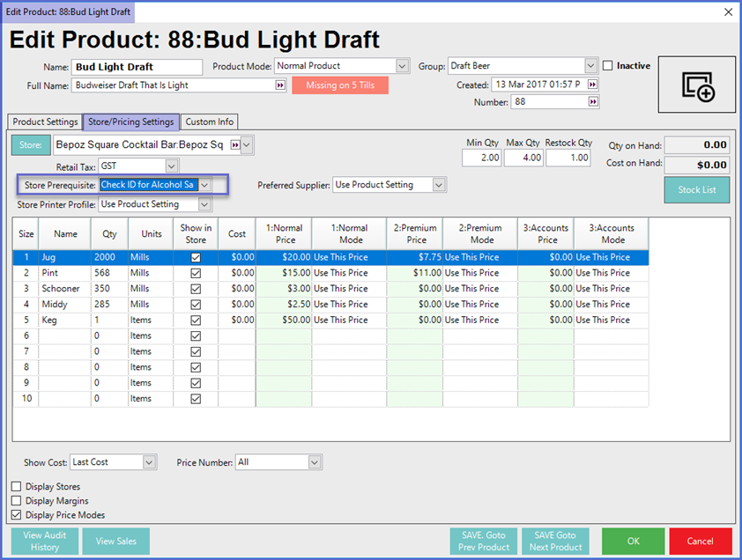Uncheck Display Price Modes
Image resolution: width=742 pixels, height=560 pixels.
(x=17, y=515)
